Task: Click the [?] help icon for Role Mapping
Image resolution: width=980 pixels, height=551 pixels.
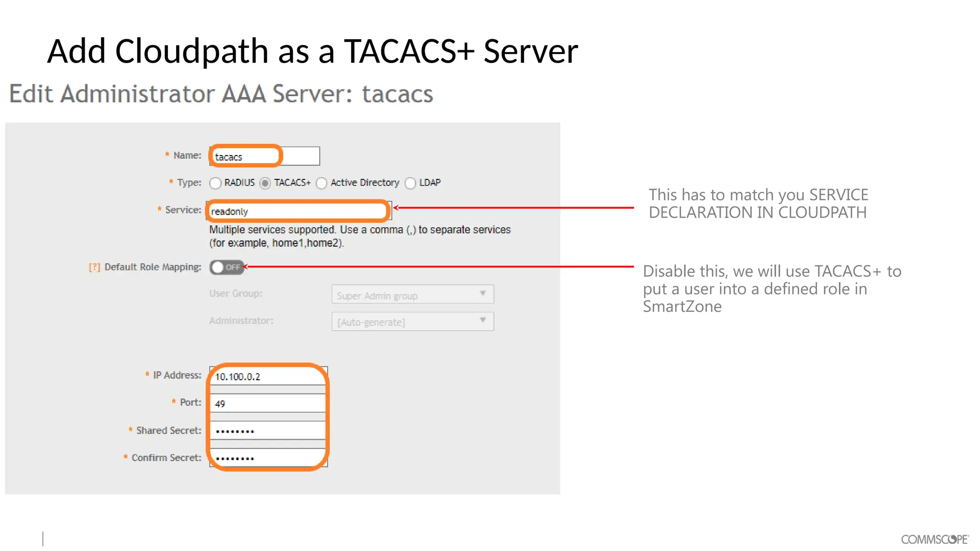Action: point(94,267)
